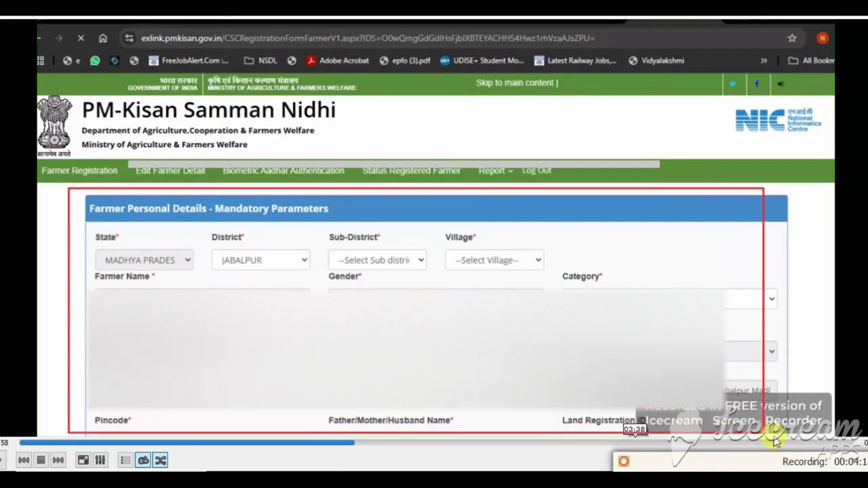Open the District dropdown JABALPUR
This screenshot has width=868, height=488.
(x=260, y=260)
